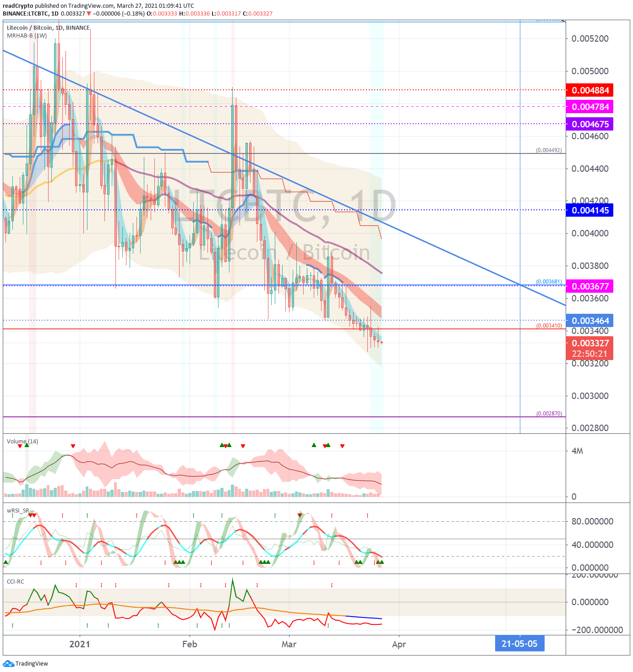Click the magenta 0.003677 price label
Viewport: 633px width, 672px height.
(x=589, y=286)
